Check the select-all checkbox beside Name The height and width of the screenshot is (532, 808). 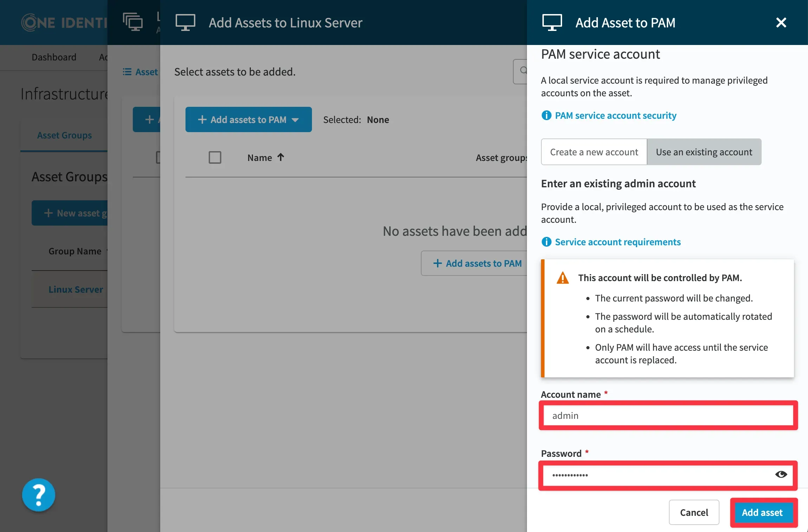215,157
